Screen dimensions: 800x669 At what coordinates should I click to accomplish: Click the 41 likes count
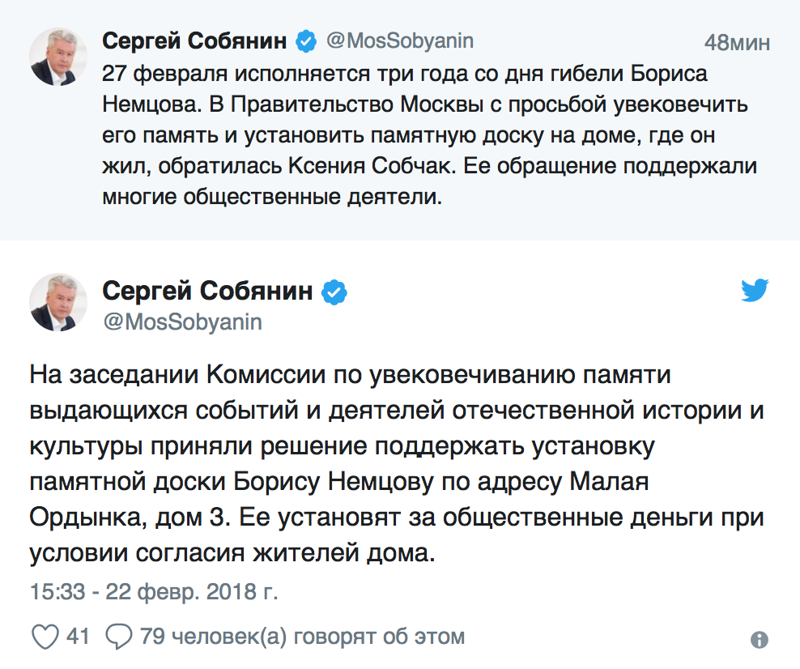click(78, 636)
